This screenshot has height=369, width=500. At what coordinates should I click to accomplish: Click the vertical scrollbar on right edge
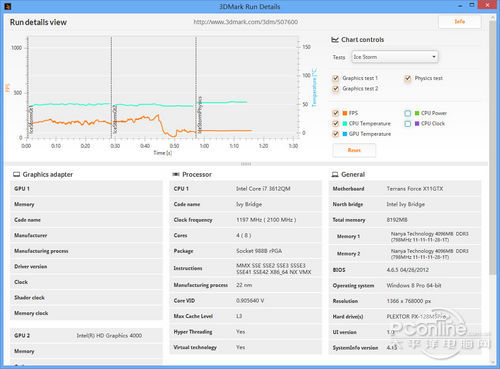pyautogui.click(x=492, y=148)
